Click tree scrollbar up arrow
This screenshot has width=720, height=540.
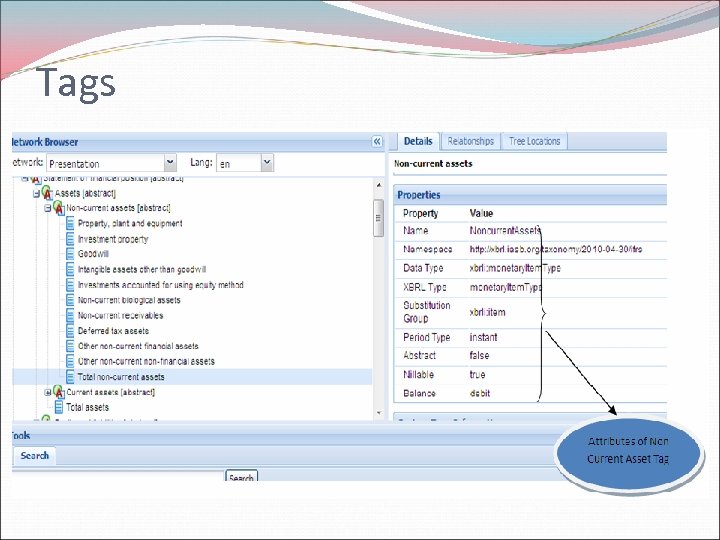pos(379,185)
